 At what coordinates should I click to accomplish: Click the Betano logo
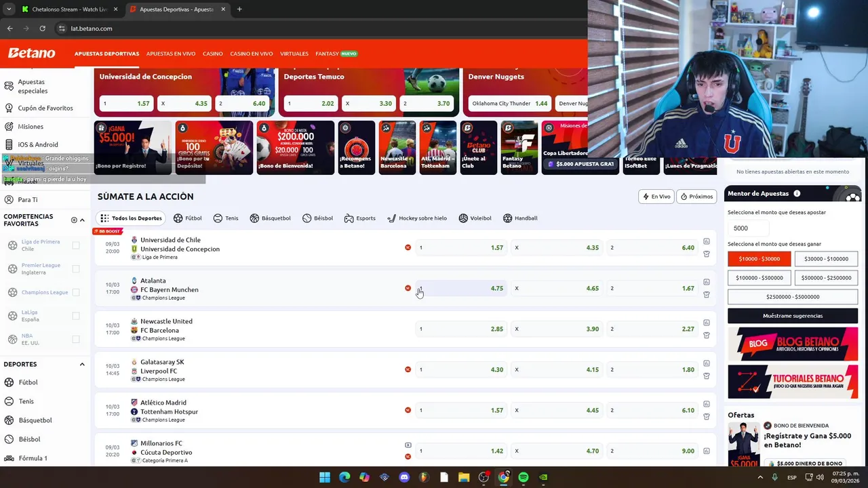click(31, 53)
